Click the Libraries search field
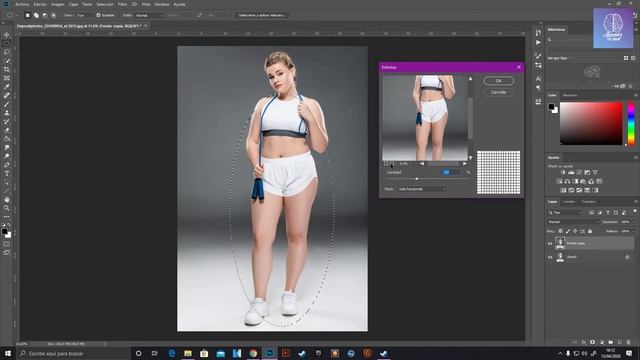The width and height of the screenshot is (640, 360). 570,40
